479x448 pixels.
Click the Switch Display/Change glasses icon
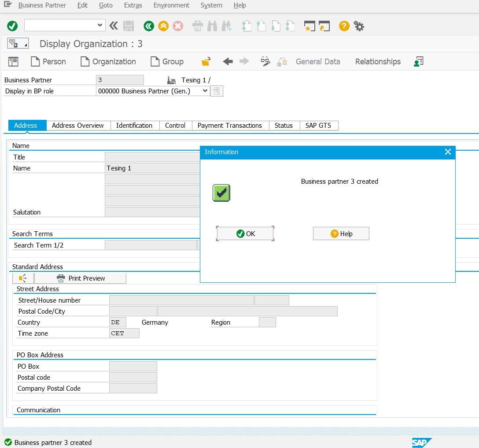tap(265, 61)
